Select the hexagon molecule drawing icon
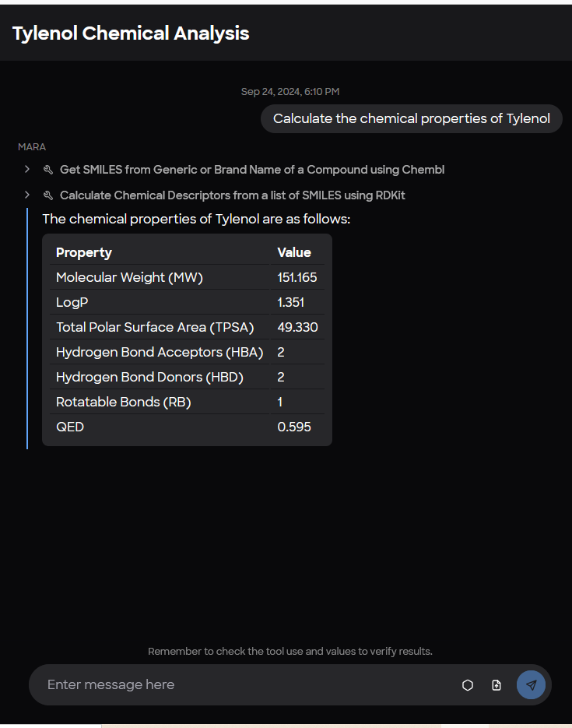Screen dimensions: 572x728 coord(467,685)
